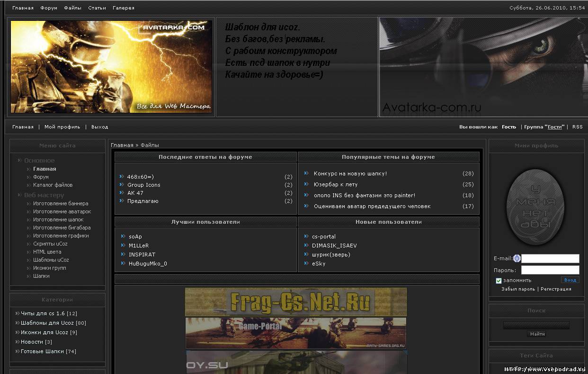Click the arrow bullet beside Веб мастеру
The image size is (588, 374).
tap(20, 195)
